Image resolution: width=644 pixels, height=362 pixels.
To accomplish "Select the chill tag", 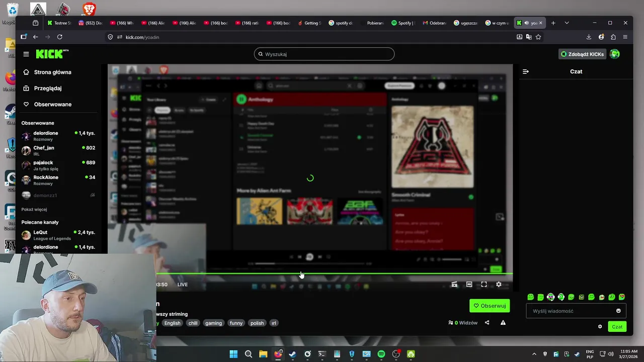I will click(x=193, y=323).
